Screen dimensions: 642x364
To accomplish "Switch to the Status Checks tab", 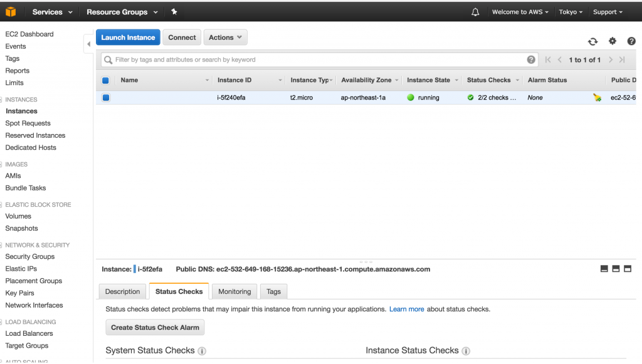I will point(179,291).
